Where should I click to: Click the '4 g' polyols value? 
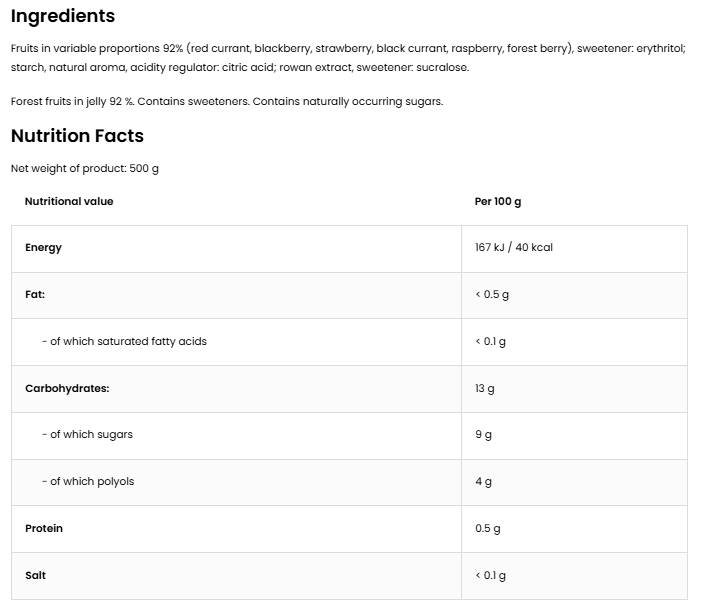pos(483,482)
